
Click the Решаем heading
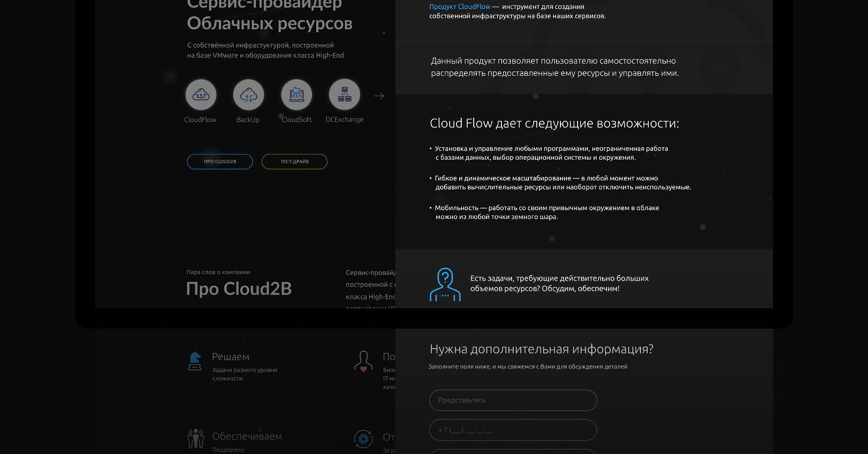[x=231, y=356]
